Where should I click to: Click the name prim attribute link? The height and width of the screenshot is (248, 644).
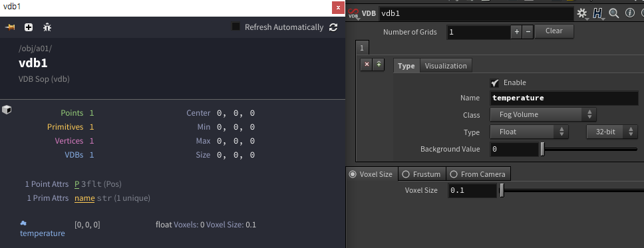[x=84, y=198]
